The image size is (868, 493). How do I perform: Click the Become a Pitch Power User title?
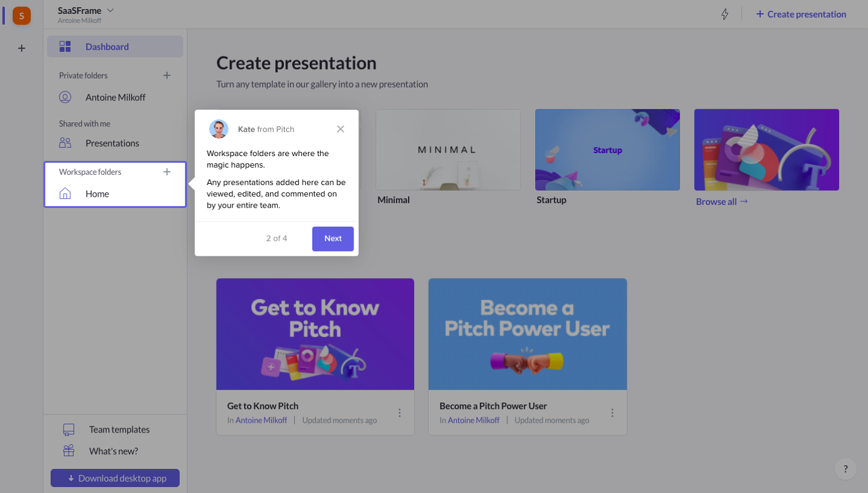click(x=493, y=406)
